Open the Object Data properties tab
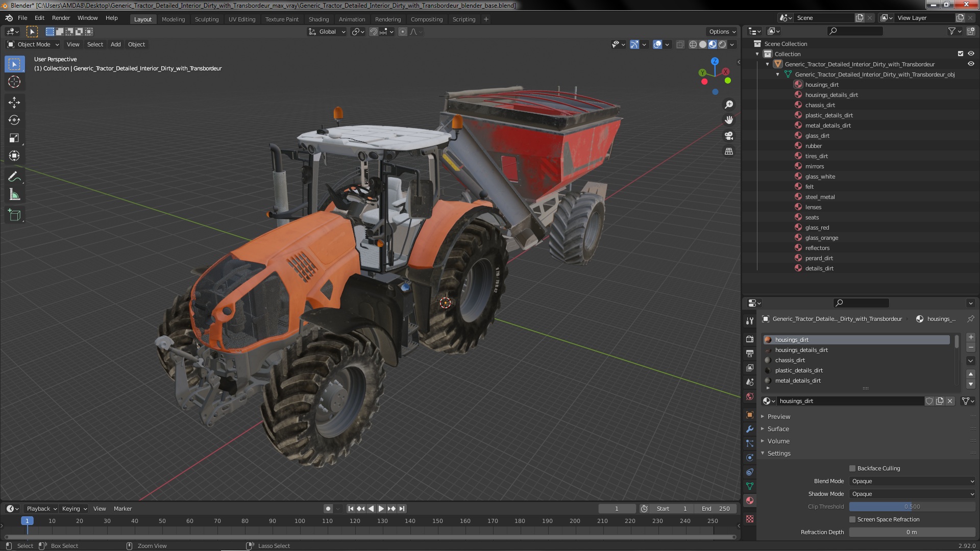Viewport: 980px width, 551px height. pyautogui.click(x=750, y=486)
